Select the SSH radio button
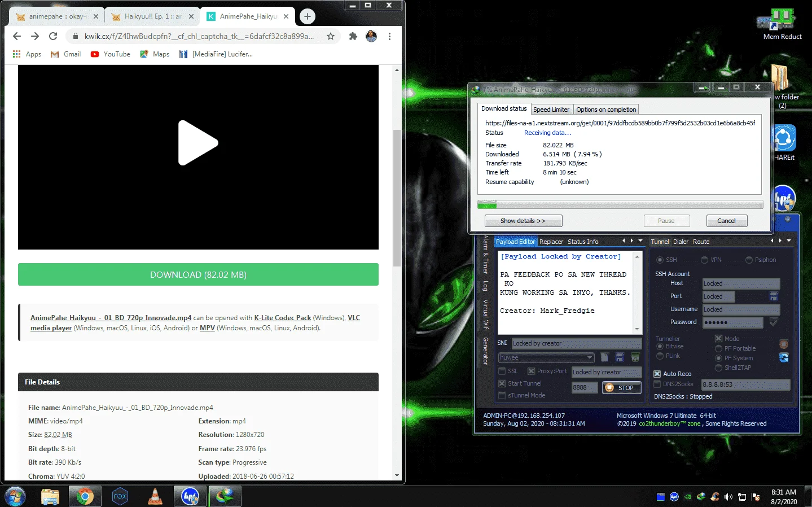This screenshot has height=507, width=812. [660, 260]
